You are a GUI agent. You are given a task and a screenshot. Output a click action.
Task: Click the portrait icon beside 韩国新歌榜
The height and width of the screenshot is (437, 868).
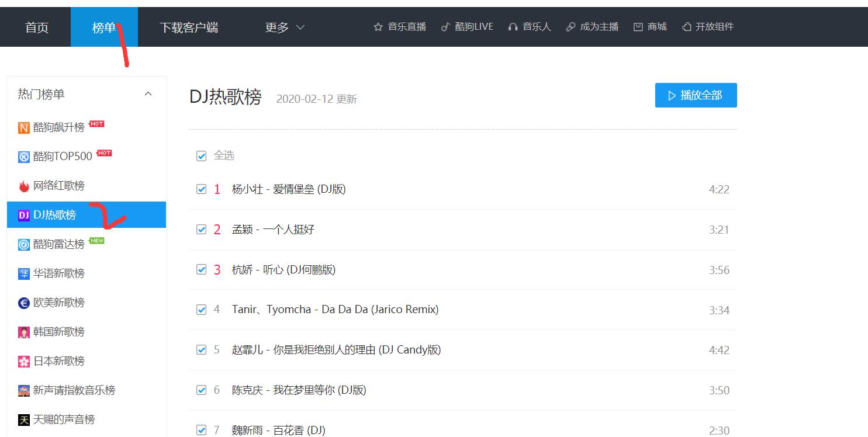(x=24, y=332)
